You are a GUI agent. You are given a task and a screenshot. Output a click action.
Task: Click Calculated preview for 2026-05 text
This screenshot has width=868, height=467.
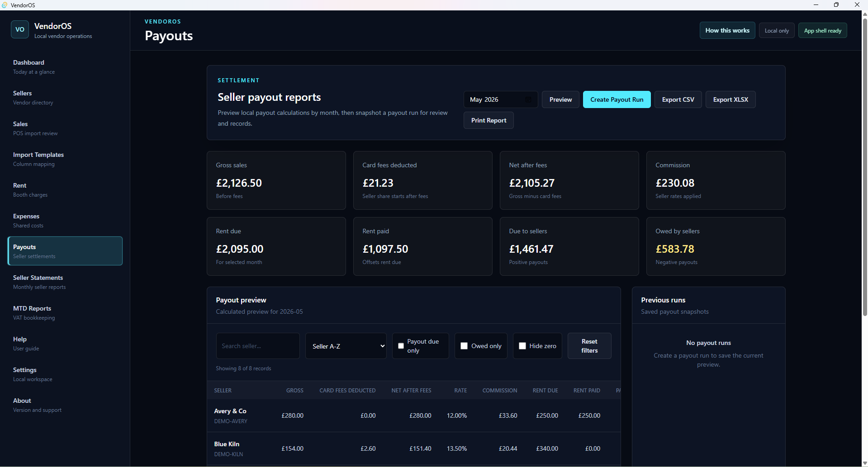coord(259,311)
